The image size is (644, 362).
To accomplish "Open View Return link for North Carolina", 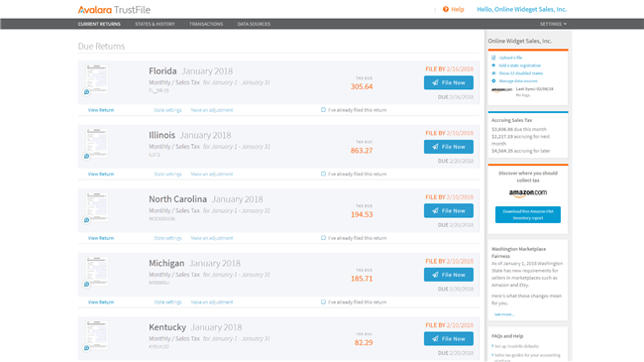I will click(101, 238).
